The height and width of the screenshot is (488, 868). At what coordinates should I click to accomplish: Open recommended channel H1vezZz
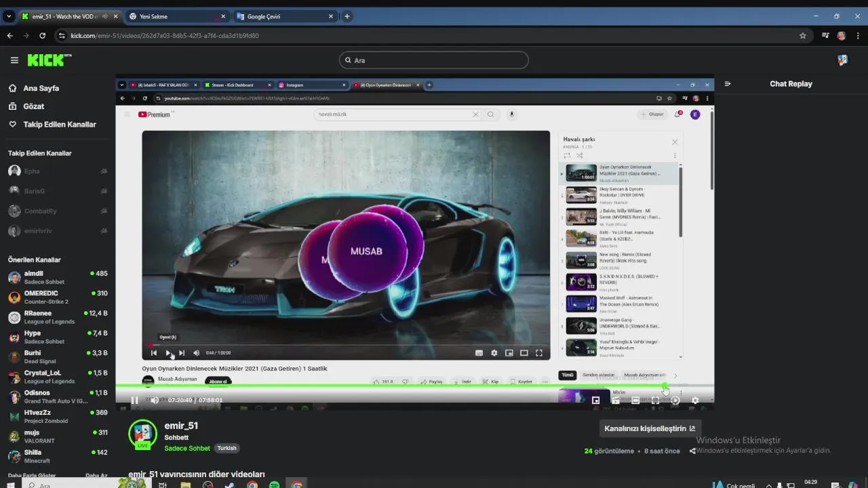58,416
